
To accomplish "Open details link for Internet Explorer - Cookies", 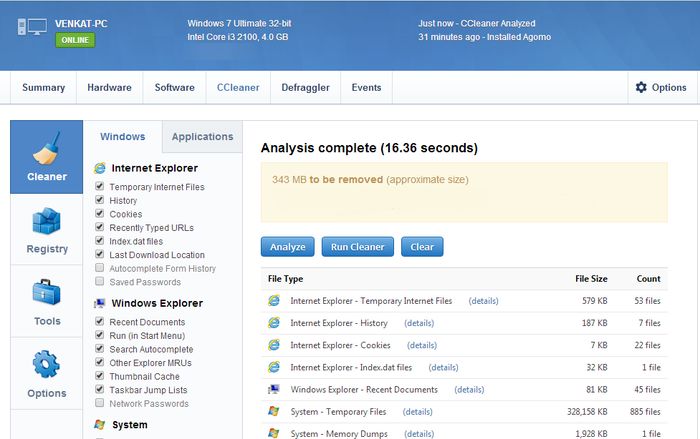I will 421,345.
